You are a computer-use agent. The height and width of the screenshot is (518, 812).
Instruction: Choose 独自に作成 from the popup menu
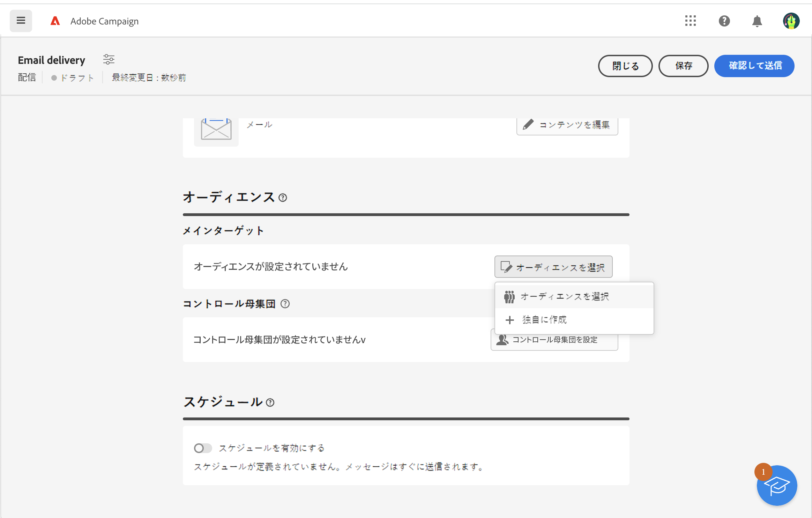point(544,320)
